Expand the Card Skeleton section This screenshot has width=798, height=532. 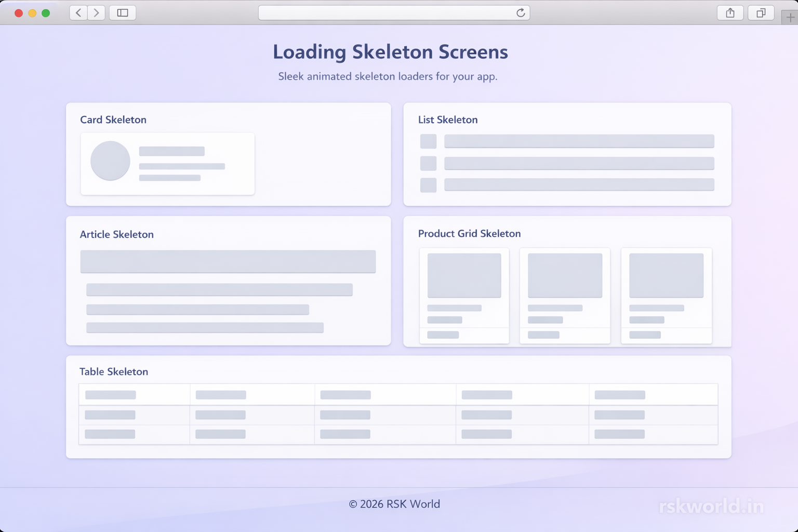(113, 119)
